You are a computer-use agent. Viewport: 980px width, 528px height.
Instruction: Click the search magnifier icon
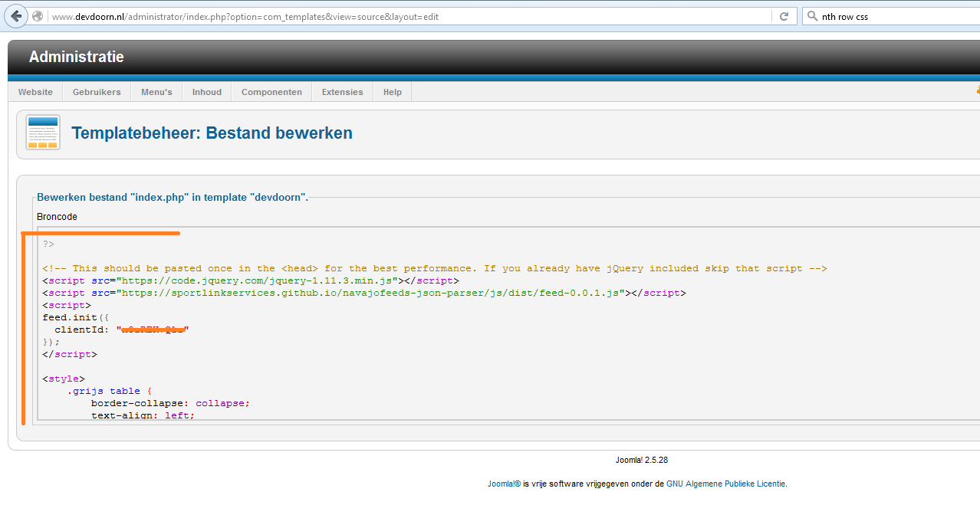click(812, 16)
